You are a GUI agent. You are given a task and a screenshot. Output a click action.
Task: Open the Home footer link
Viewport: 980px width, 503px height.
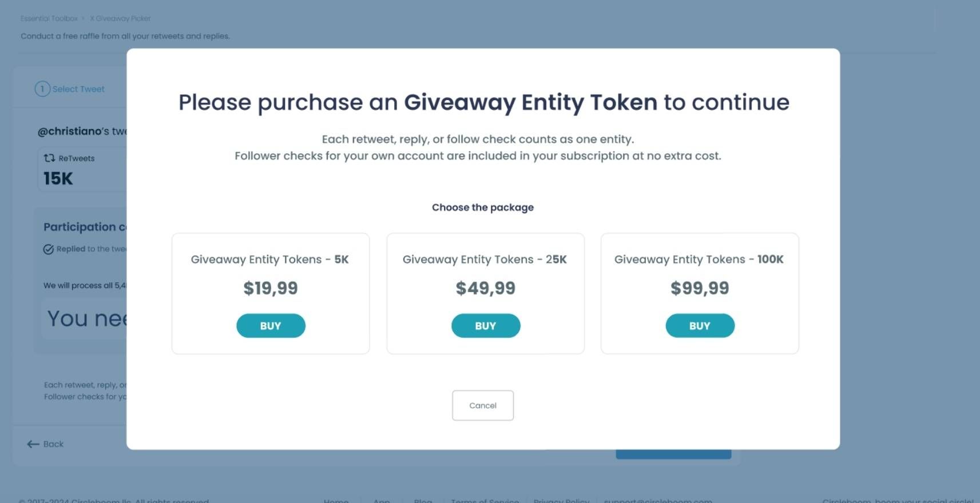point(336,500)
